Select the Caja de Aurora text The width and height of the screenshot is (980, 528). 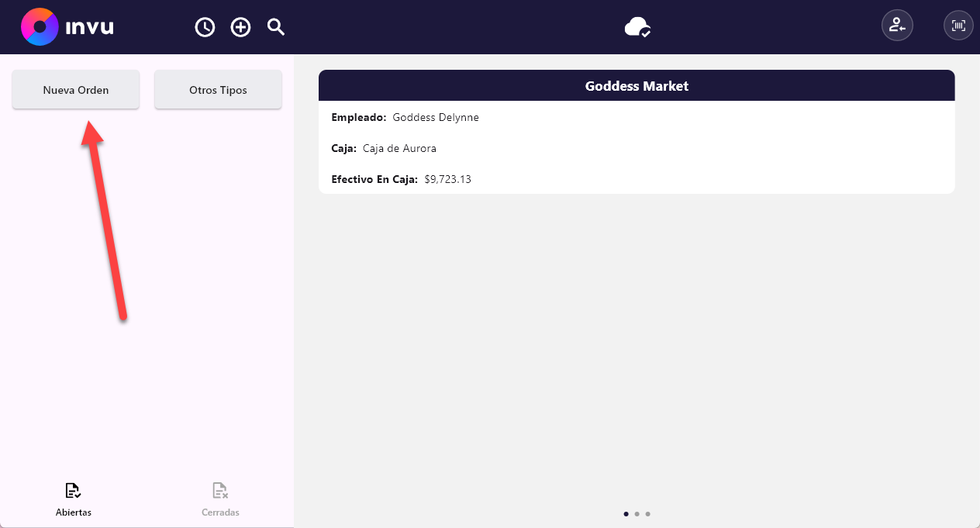[399, 148]
